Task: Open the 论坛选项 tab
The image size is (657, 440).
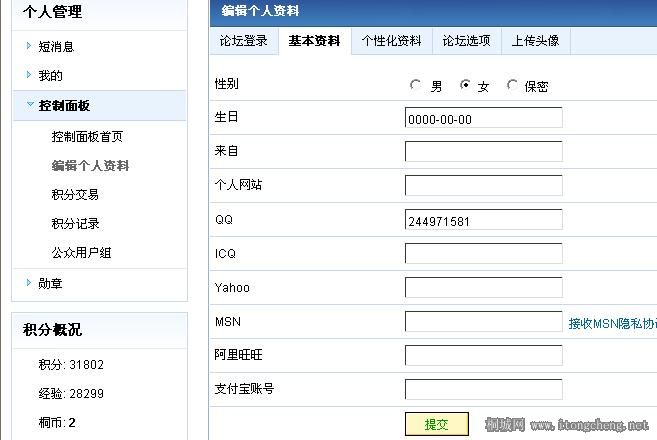Action: click(x=466, y=41)
